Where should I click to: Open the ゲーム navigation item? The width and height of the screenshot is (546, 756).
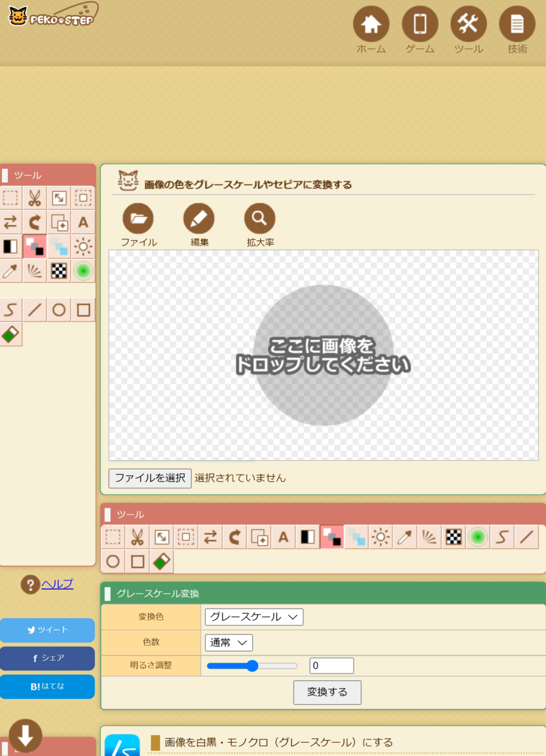coord(420,30)
